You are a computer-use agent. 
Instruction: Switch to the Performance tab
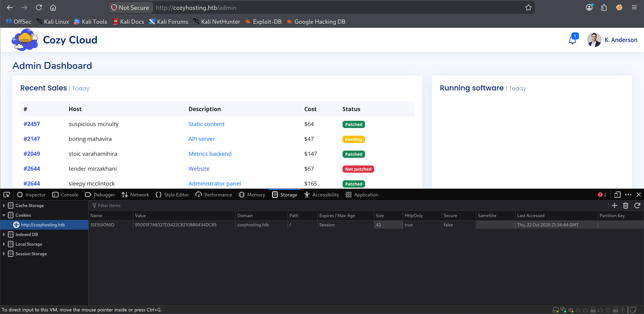[213, 195]
